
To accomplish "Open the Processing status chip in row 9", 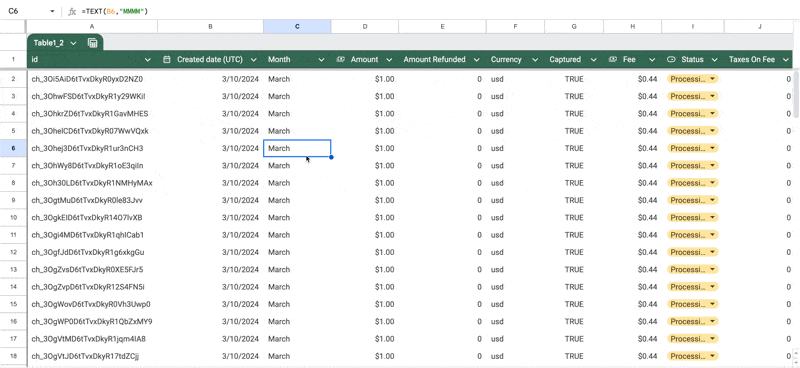I will click(692, 200).
